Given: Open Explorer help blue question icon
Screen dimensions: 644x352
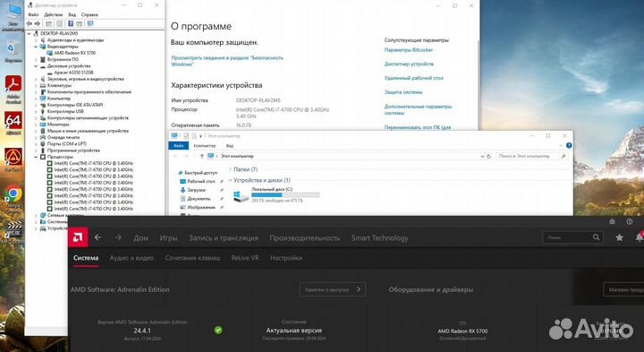Looking at the screenshot, I should (x=569, y=146).
